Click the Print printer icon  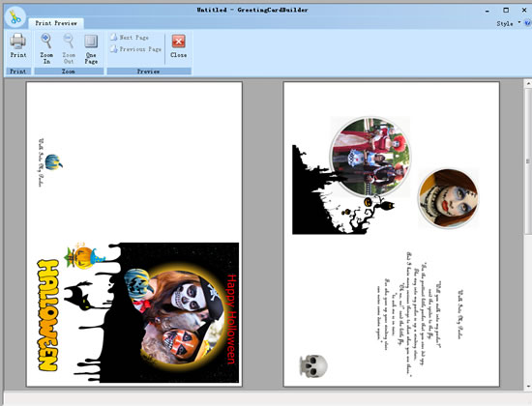click(x=17, y=42)
